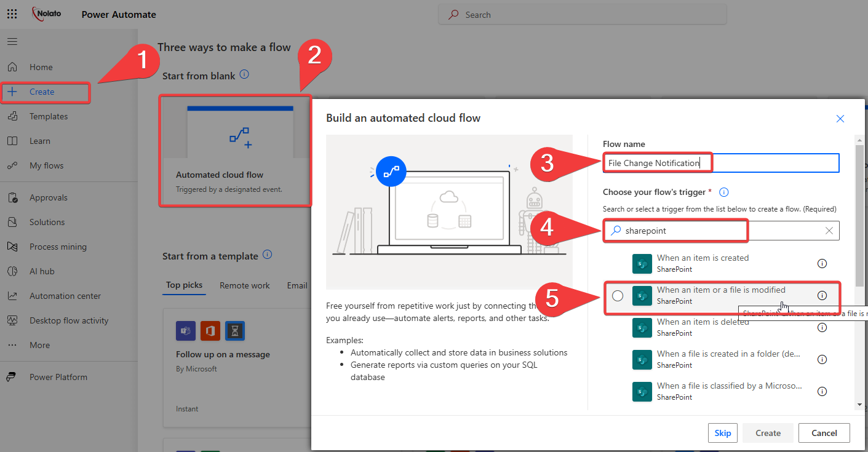
Task: Click the Cancel button
Action: pyautogui.click(x=824, y=433)
